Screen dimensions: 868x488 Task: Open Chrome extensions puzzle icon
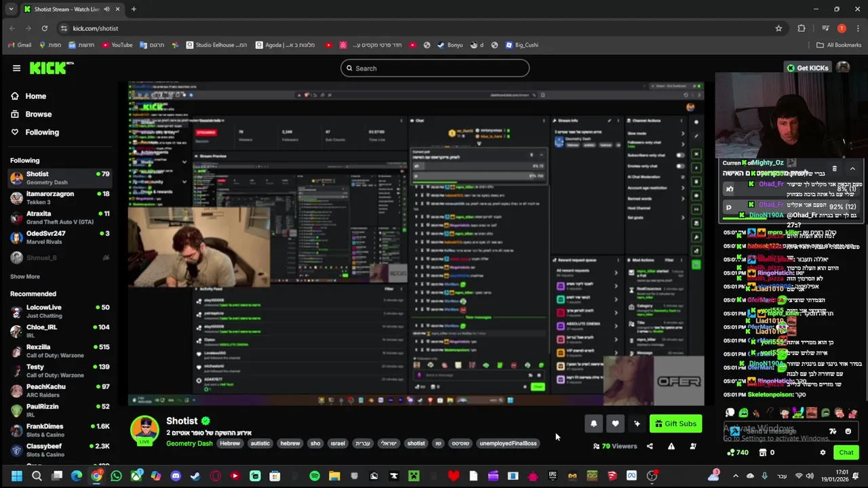[x=802, y=28]
